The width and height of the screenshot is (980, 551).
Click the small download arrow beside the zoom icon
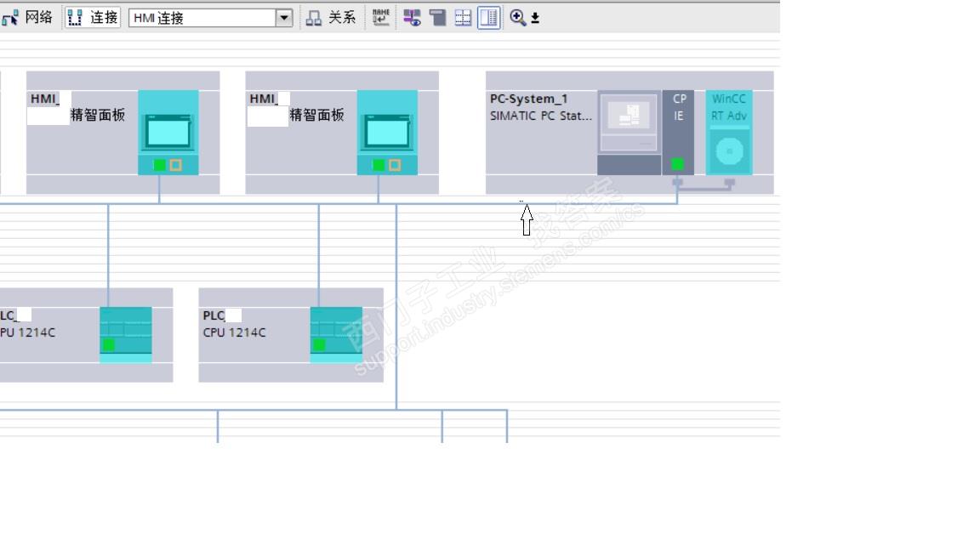coord(535,18)
